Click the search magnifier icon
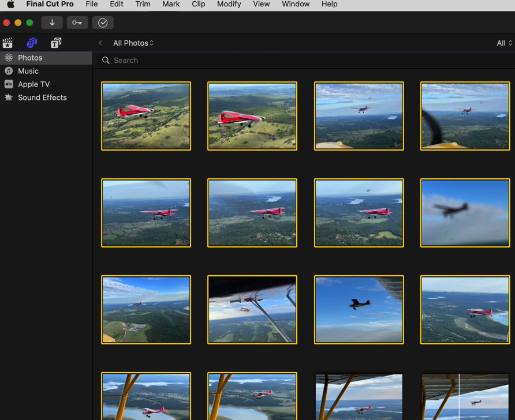Screen dimensions: 515x420 pyautogui.click(x=106, y=61)
